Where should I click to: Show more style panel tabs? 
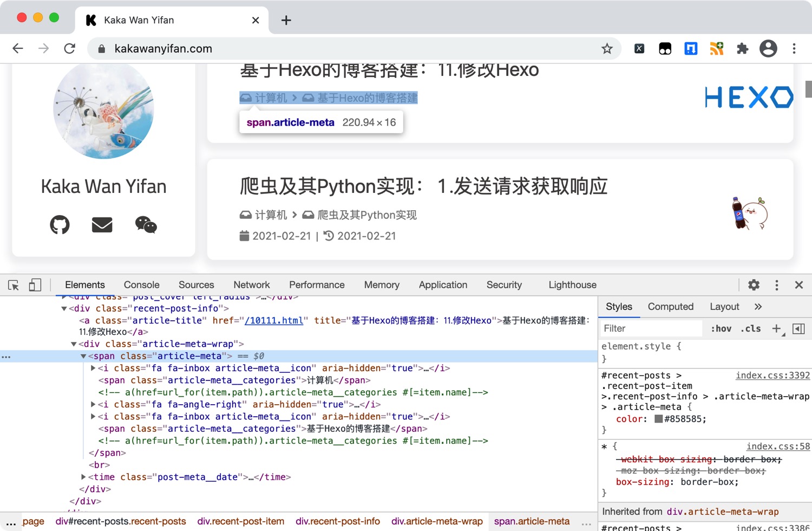coord(758,307)
